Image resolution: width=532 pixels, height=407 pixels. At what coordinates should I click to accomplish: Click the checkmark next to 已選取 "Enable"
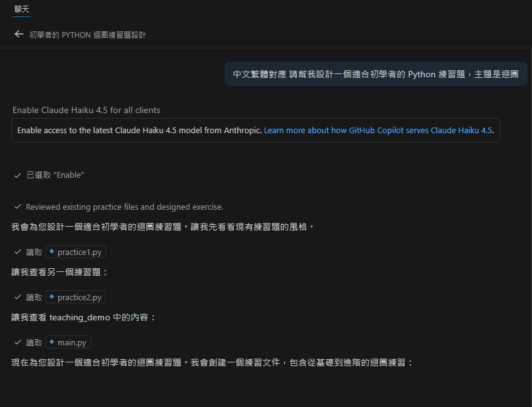point(18,175)
